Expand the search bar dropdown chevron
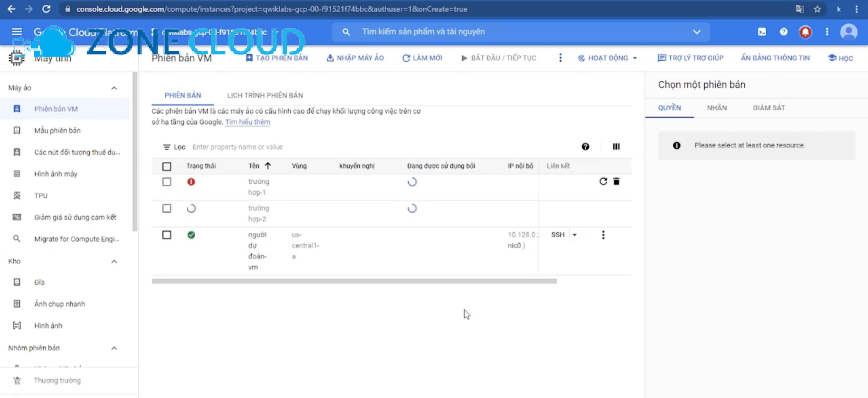Image resolution: width=868 pixels, height=398 pixels. tap(696, 32)
